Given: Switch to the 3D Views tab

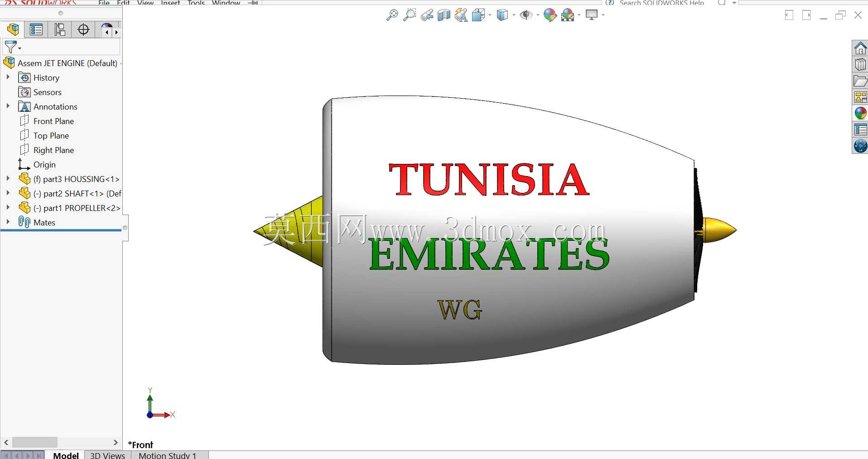Looking at the screenshot, I should coord(107,455).
